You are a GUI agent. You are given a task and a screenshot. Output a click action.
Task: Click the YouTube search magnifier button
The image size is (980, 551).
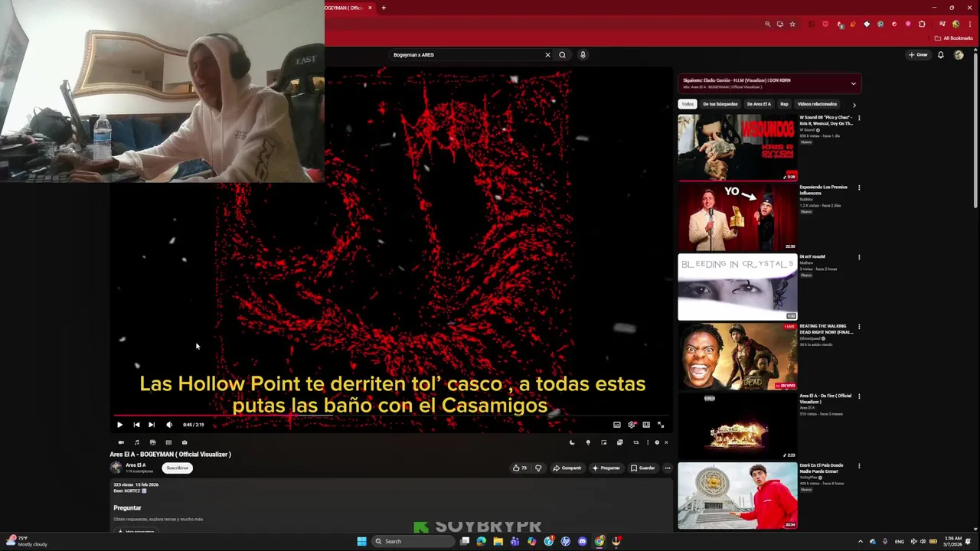click(x=562, y=54)
